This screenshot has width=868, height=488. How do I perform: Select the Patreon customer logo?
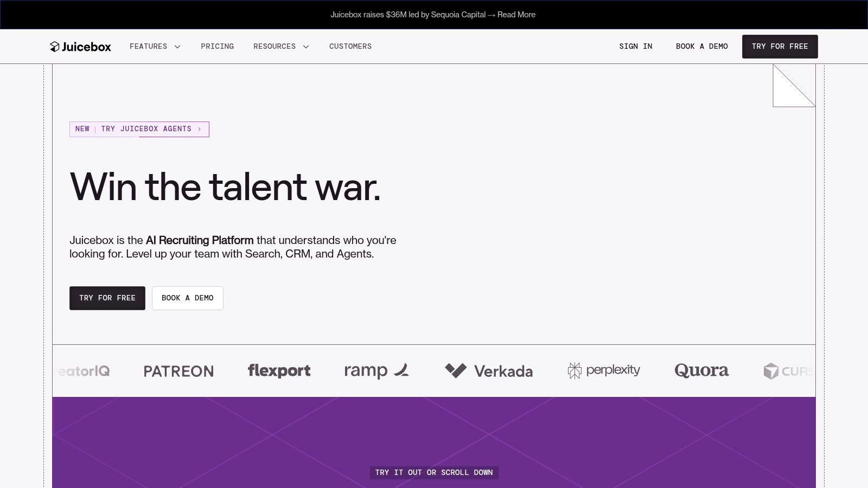tap(178, 371)
